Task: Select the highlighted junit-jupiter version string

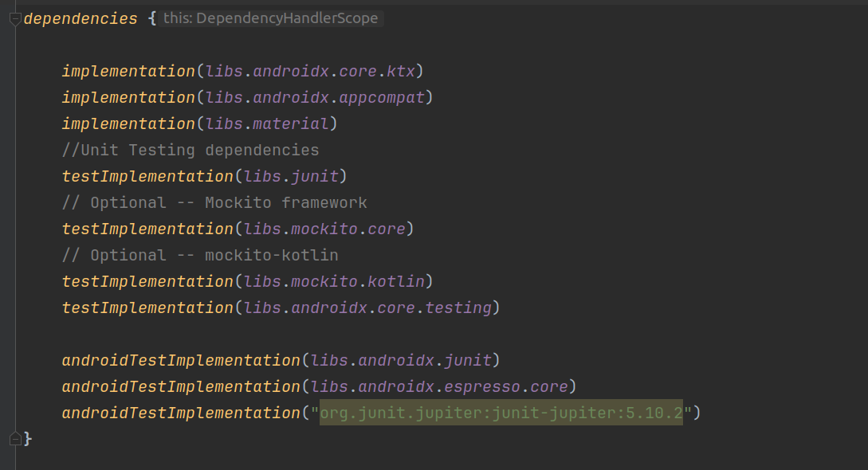Action: (x=501, y=412)
